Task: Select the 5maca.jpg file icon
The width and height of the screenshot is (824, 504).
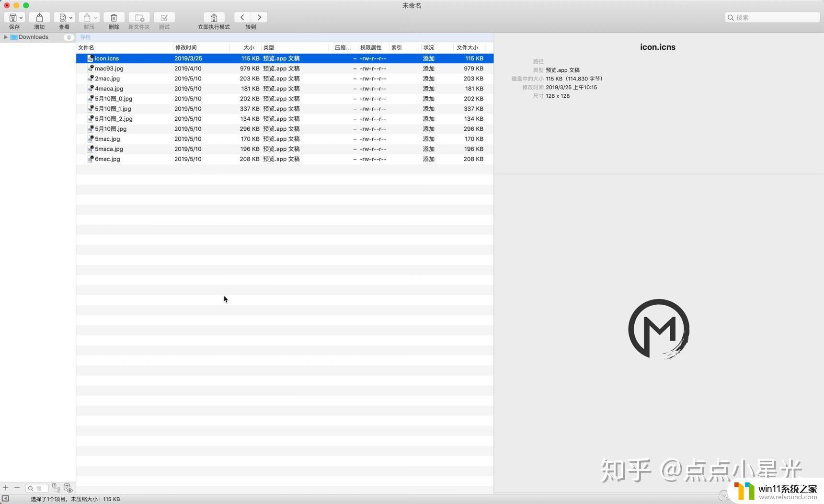Action: 90,149
